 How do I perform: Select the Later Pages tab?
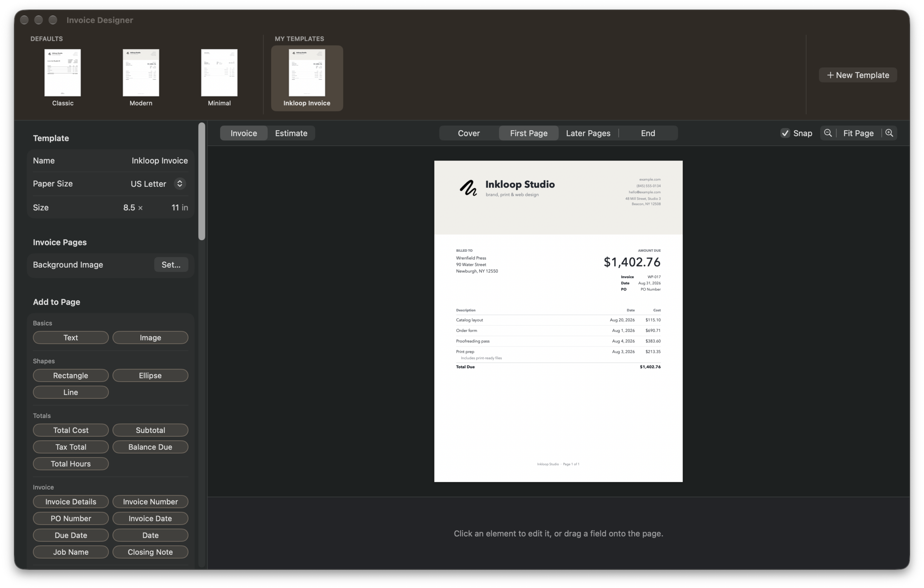click(588, 133)
